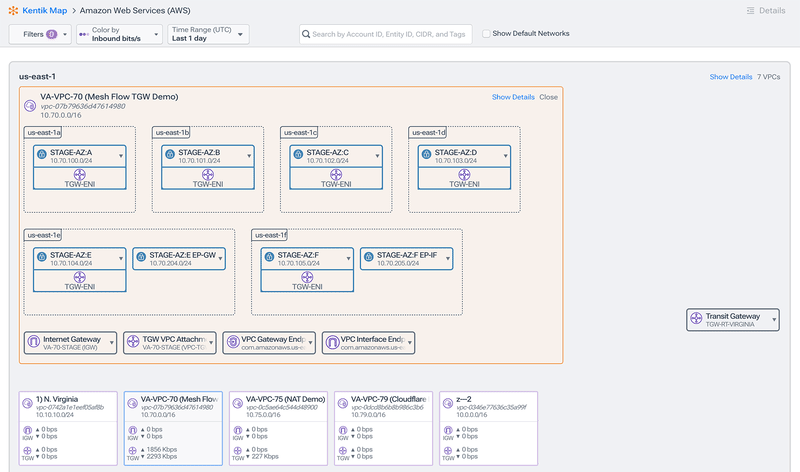Click the Details panel icon

[751, 11]
